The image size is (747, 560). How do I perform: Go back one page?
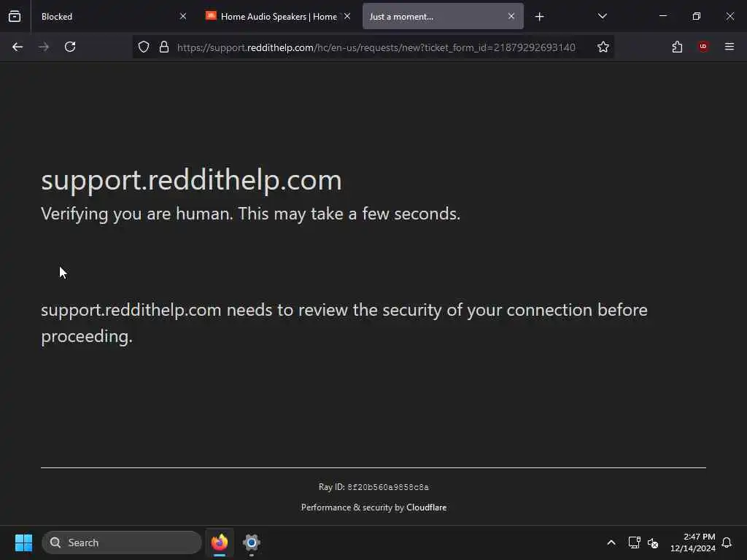click(x=18, y=47)
